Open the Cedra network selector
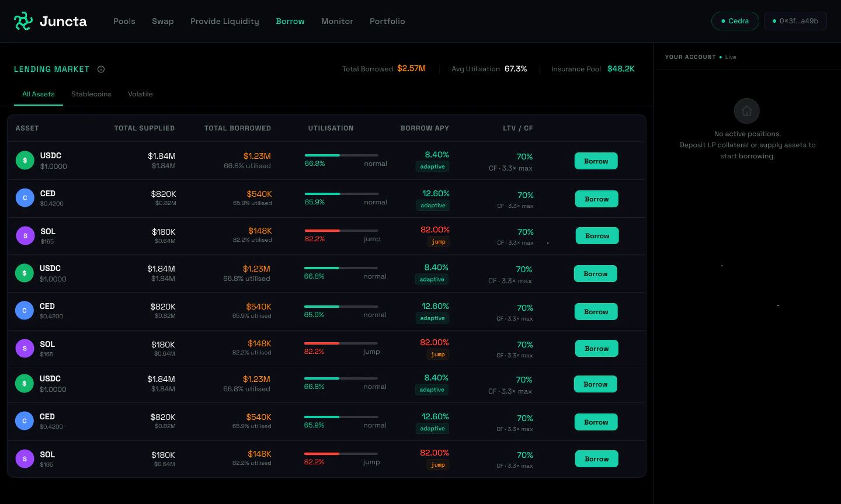 735,20
